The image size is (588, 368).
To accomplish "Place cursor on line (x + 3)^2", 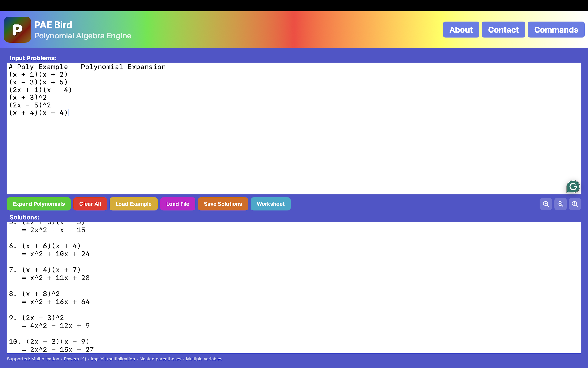I will pyautogui.click(x=28, y=98).
